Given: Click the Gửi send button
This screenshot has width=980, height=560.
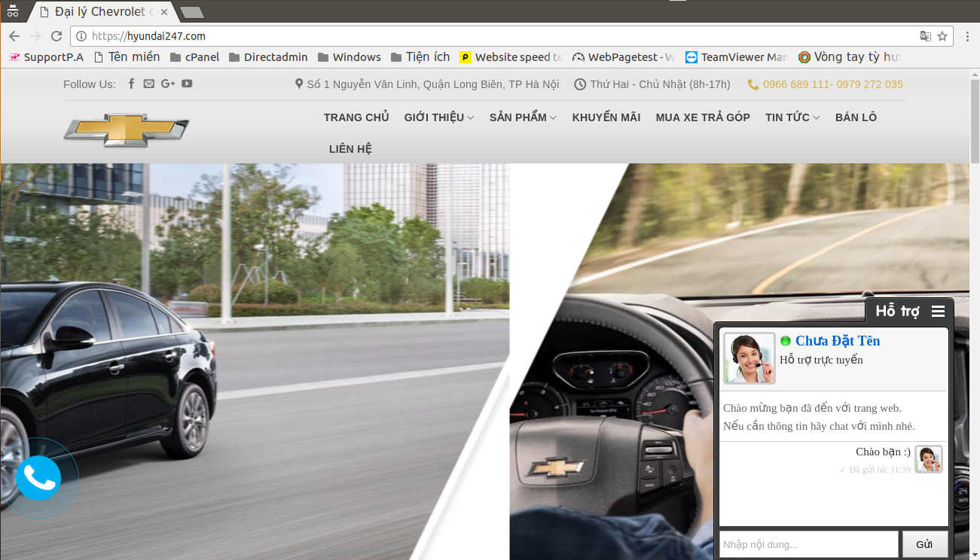Looking at the screenshot, I should point(924,544).
